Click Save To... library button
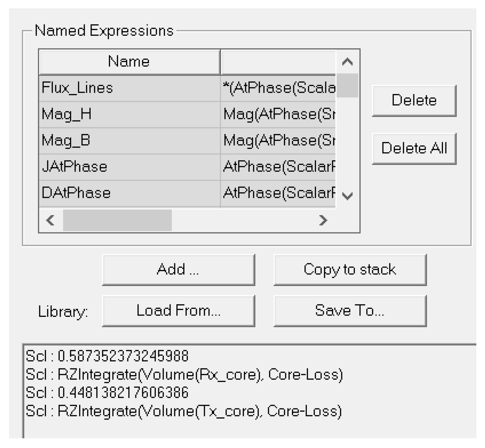 pos(350,311)
